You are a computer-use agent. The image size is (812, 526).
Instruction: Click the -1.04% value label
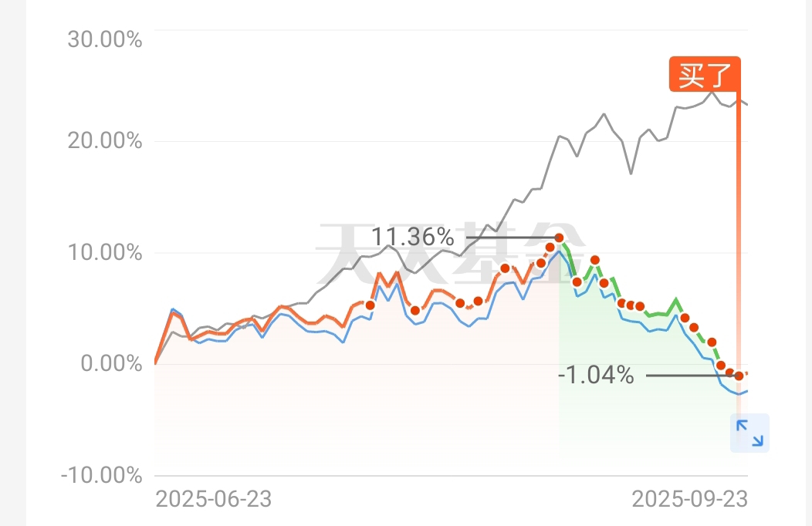(595, 376)
